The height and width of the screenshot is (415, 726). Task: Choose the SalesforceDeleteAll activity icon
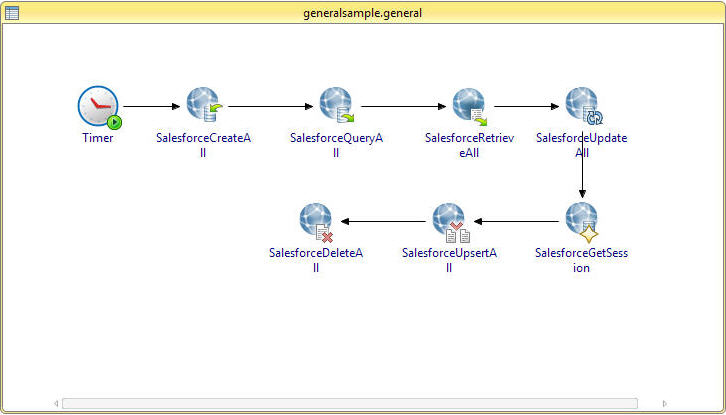tap(317, 222)
